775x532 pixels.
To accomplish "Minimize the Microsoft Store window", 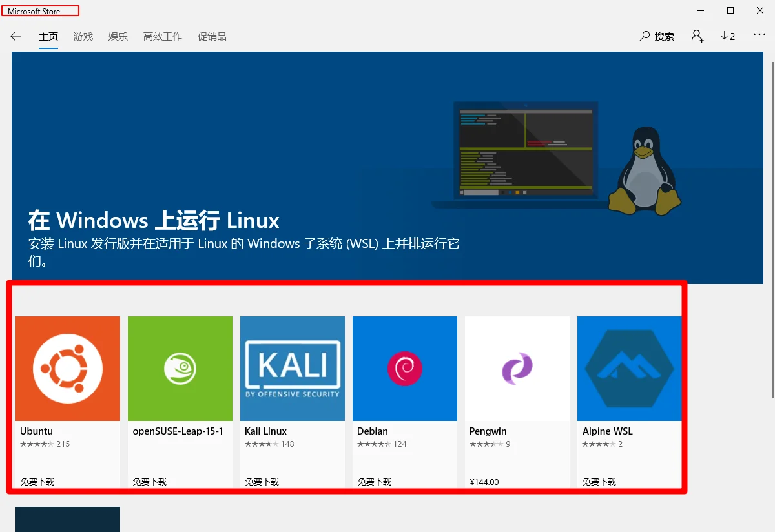I will click(x=701, y=11).
